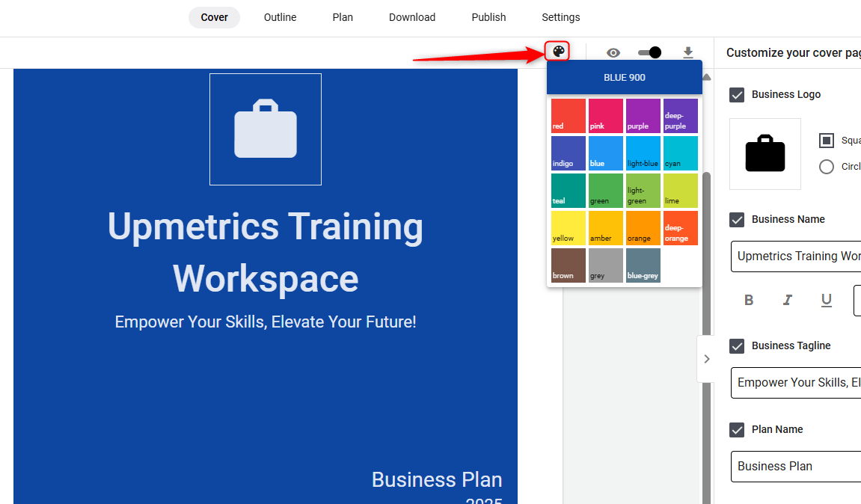Choose the indigo color swatch
861x504 pixels.
(569, 153)
